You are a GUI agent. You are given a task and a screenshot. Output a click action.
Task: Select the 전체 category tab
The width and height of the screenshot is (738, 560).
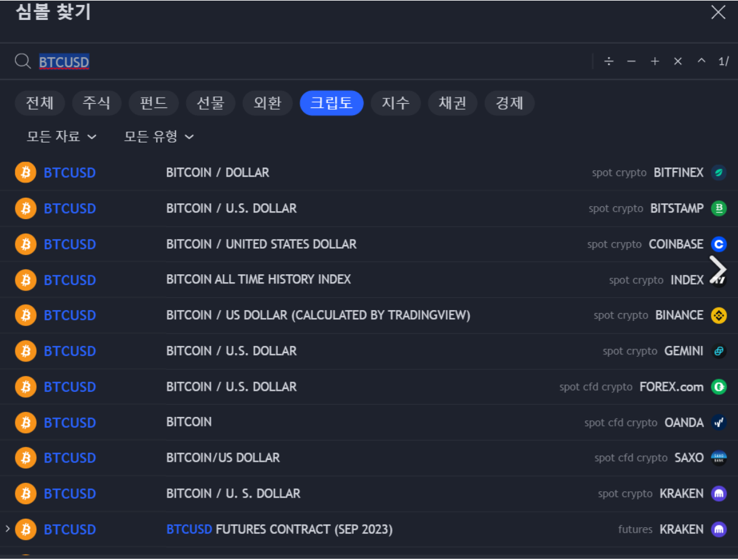point(39,103)
